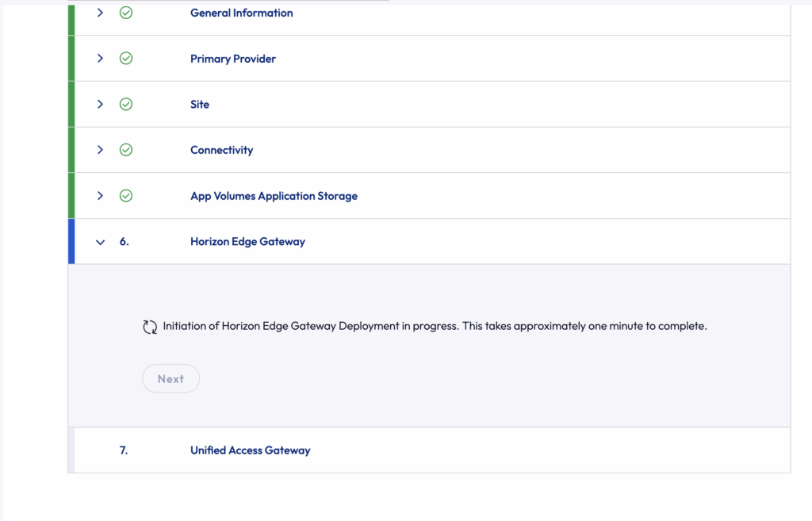Click the Connectivity completed check icon
812x521 pixels.
pos(125,150)
